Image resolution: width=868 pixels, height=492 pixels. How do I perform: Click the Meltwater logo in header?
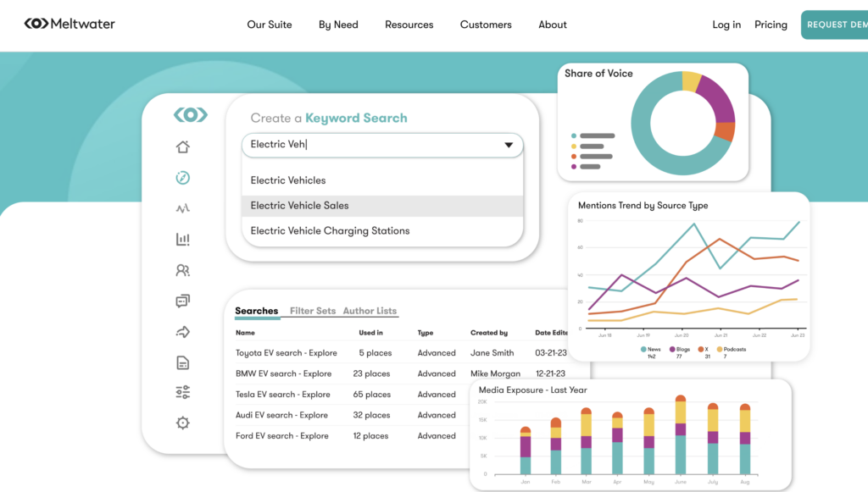(70, 24)
